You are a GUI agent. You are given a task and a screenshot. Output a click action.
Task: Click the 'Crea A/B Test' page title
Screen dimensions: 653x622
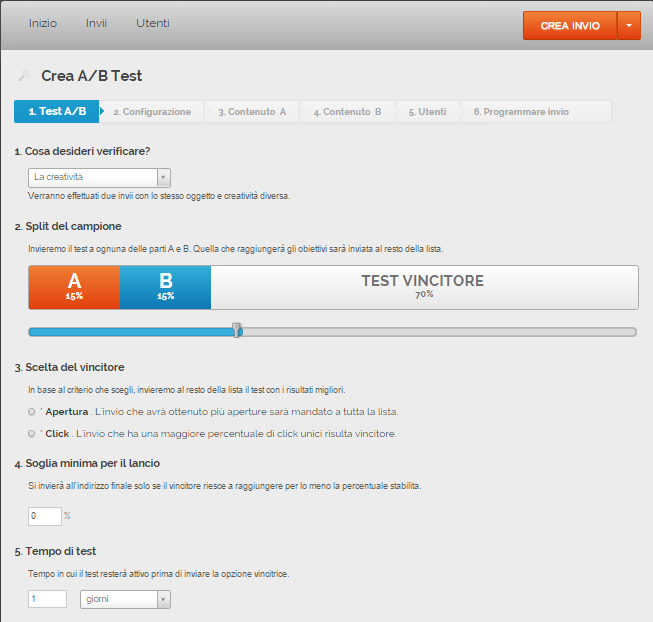click(92, 76)
